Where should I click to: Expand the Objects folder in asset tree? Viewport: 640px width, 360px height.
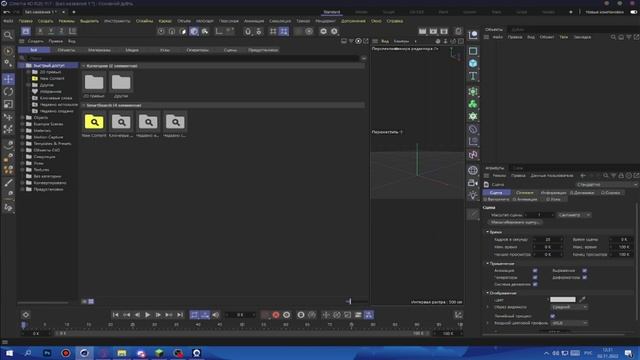22,118
